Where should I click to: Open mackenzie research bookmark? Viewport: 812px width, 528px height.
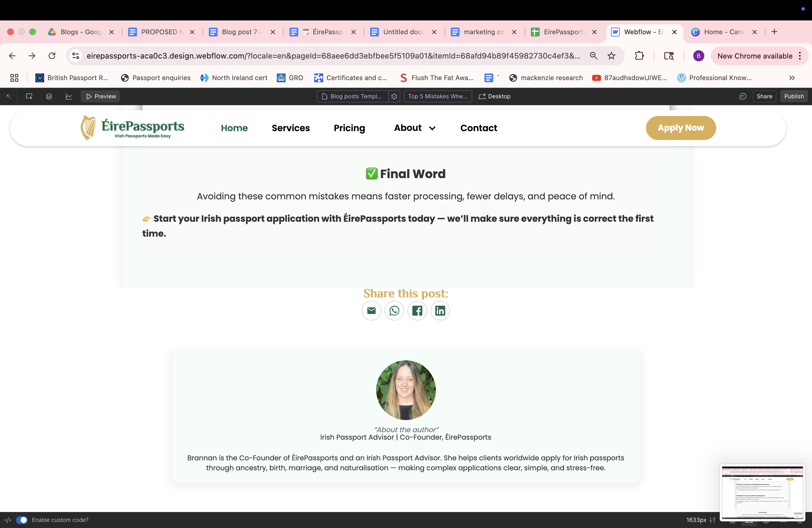[546, 78]
